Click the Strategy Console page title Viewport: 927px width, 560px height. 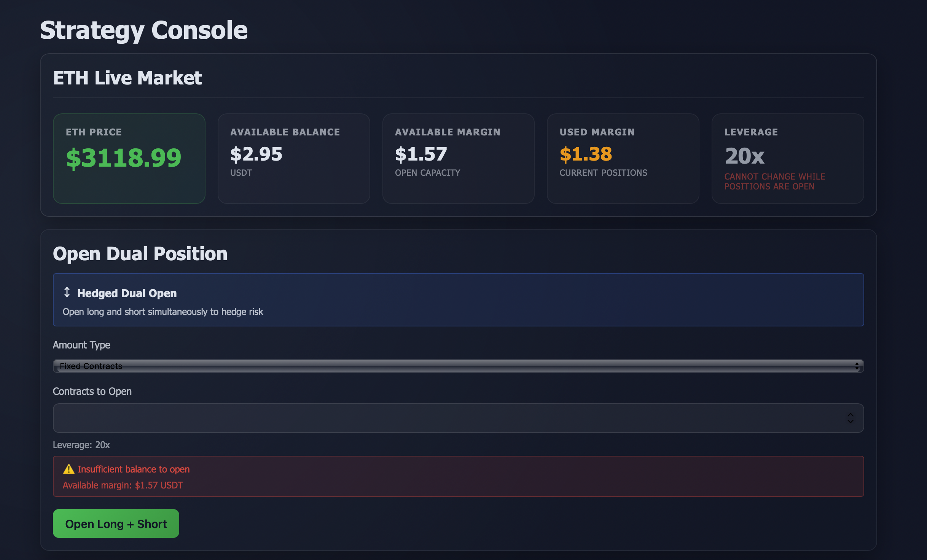[x=143, y=30]
